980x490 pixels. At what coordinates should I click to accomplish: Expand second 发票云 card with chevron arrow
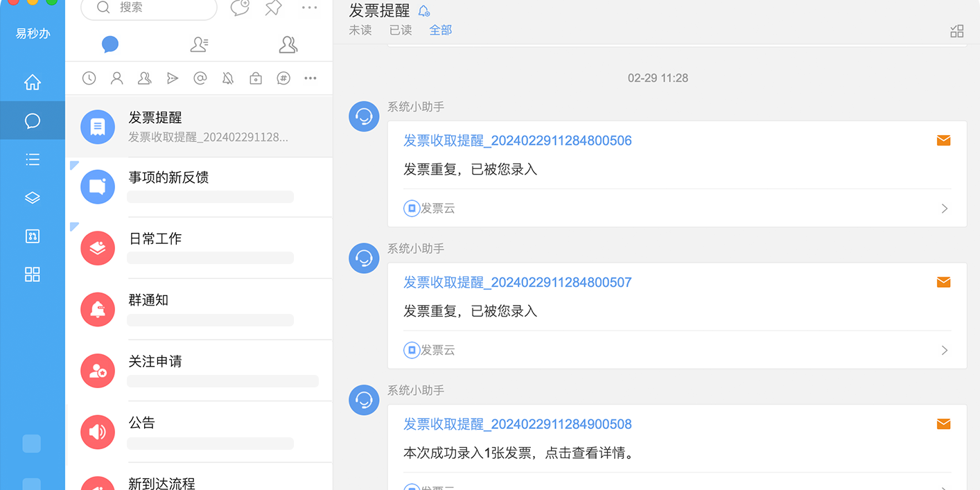[944, 351]
